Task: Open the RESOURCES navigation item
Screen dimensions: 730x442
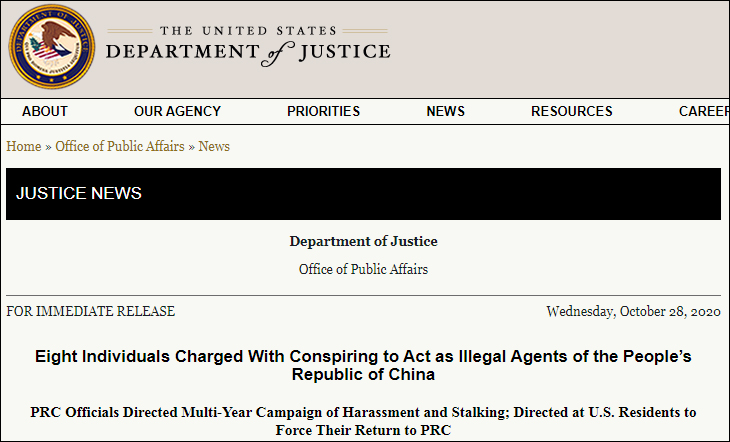Action: [x=571, y=111]
